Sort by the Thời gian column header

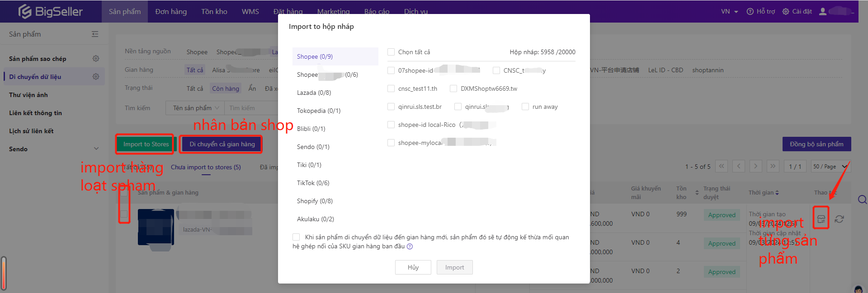(x=763, y=193)
